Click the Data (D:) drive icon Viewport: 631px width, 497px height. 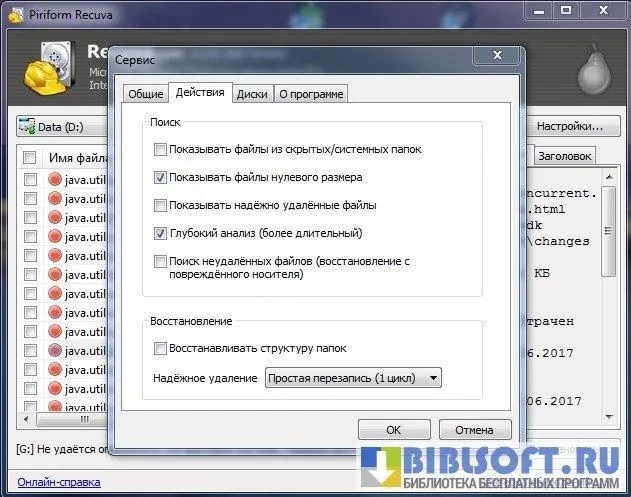28,127
